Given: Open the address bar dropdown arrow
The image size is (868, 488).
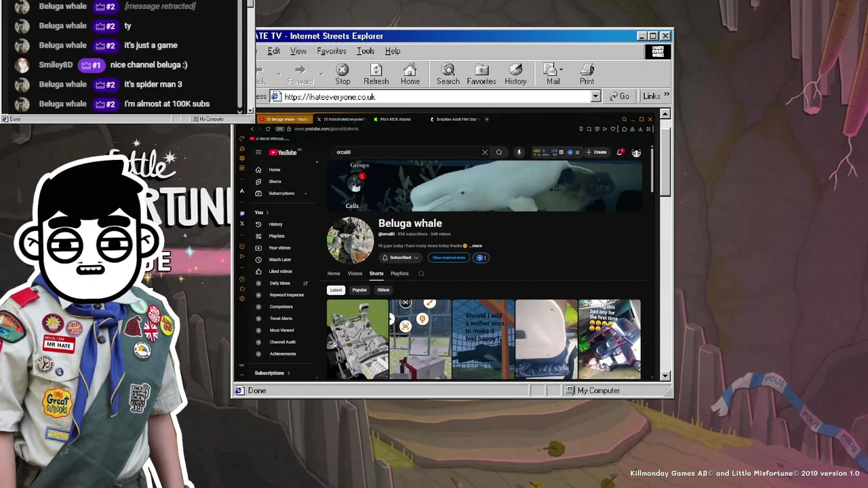Looking at the screenshot, I should (x=595, y=97).
